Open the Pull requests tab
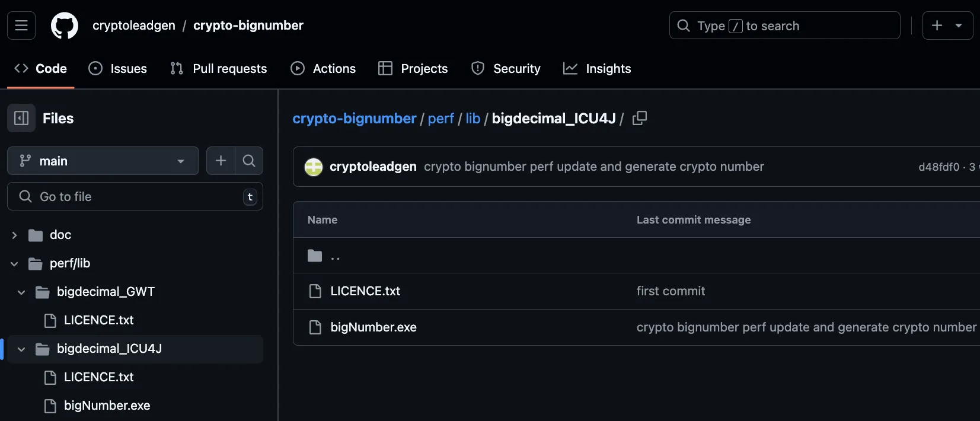The image size is (980, 421). pyautogui.click(x=218, y=69)
